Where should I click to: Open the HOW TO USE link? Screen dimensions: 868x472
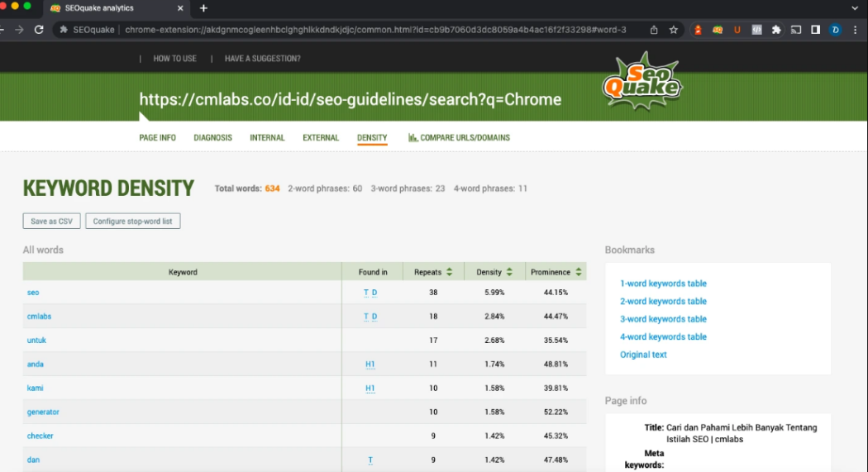175,59
